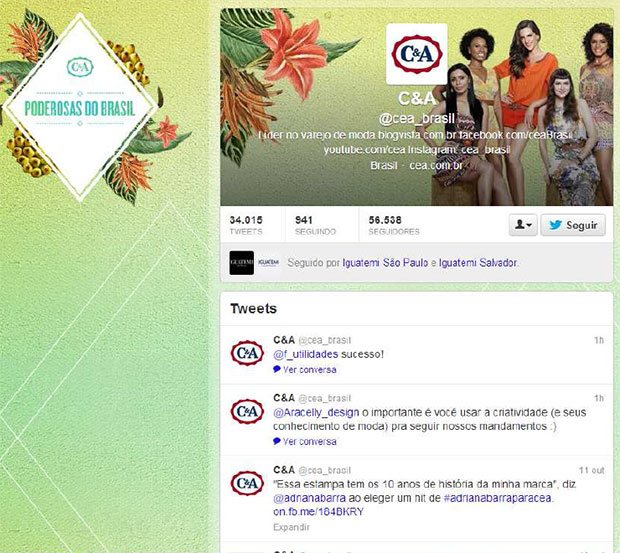
Task: Click the C&A profile logo picture
Action: point(416,54)
